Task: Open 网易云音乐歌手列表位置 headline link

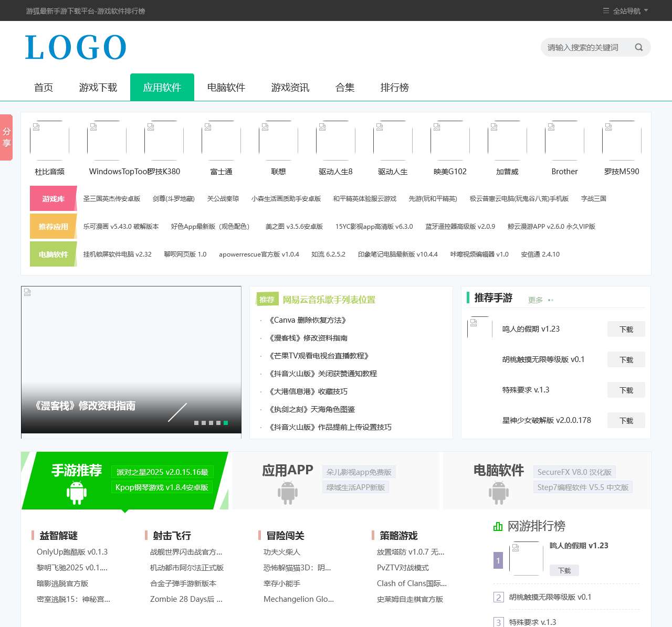Action: click(x=329, y=300)
